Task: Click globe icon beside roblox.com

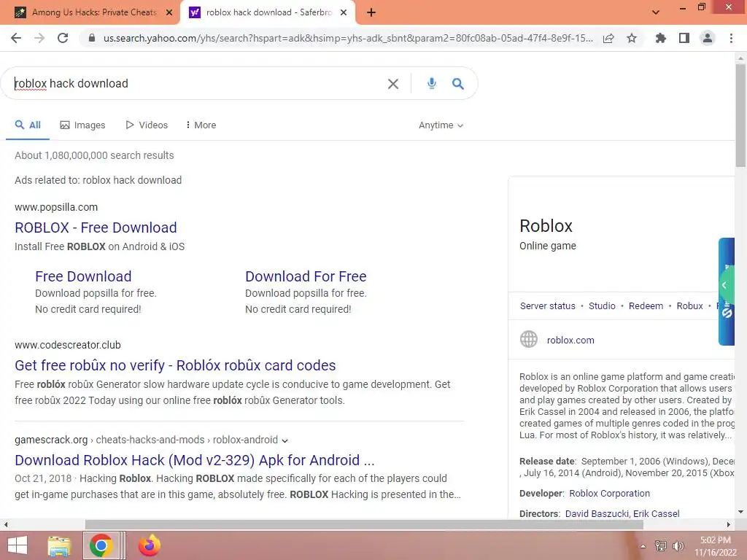Action: coord(529,339)
